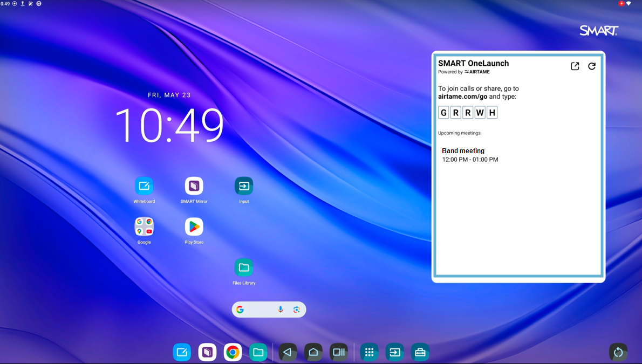The width and height of the screenshot is (642, 364).
Task: Launch the Play Store app
Action: (x=194, y=227)
